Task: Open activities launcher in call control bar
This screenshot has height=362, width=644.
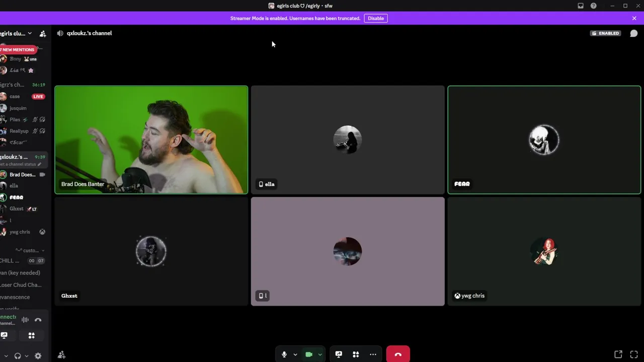Action: coord(356,354)
